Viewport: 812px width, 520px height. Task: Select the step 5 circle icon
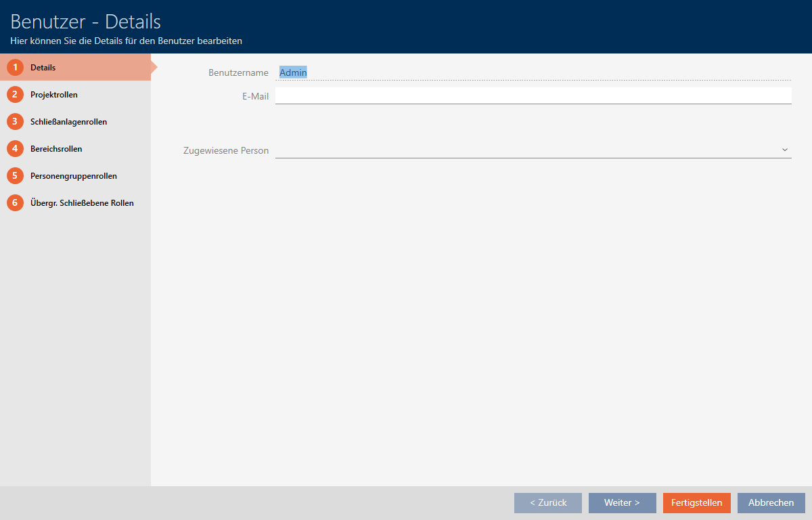(15, 176)
